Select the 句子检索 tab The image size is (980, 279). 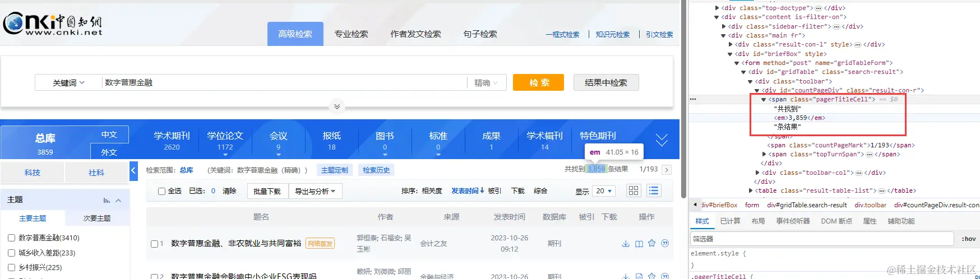coord(480,34)
